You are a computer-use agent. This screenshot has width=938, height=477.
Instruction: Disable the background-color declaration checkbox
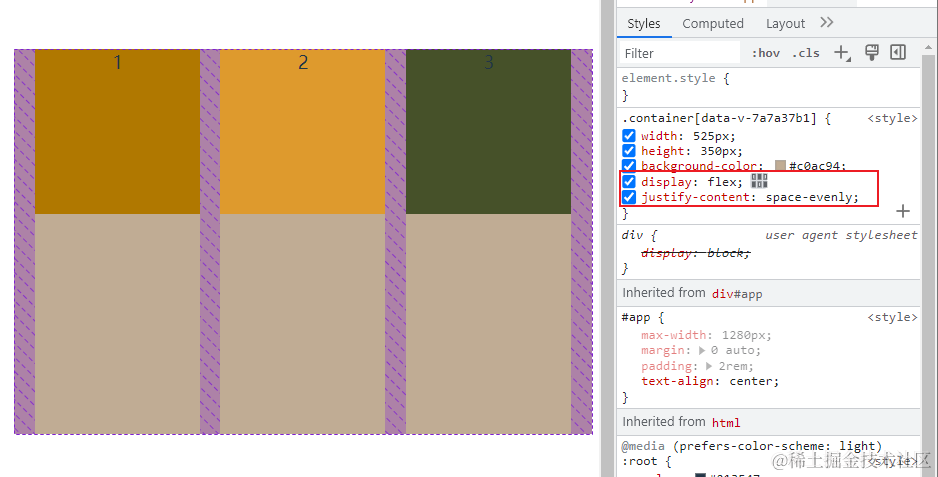point(629,166)
